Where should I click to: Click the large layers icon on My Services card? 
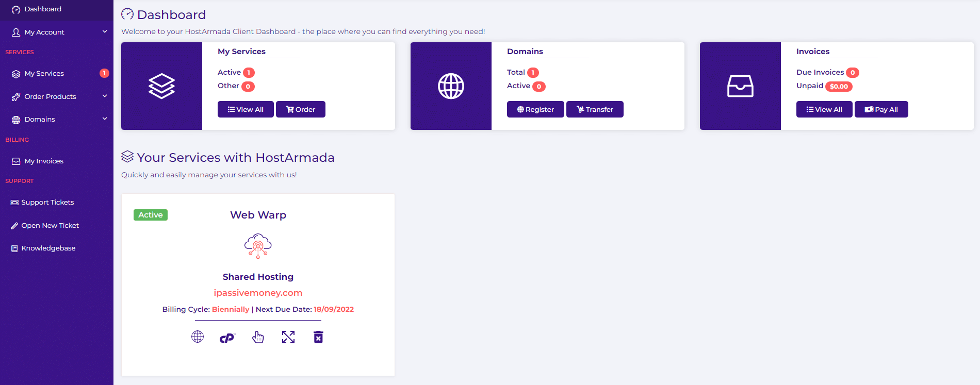162,86
